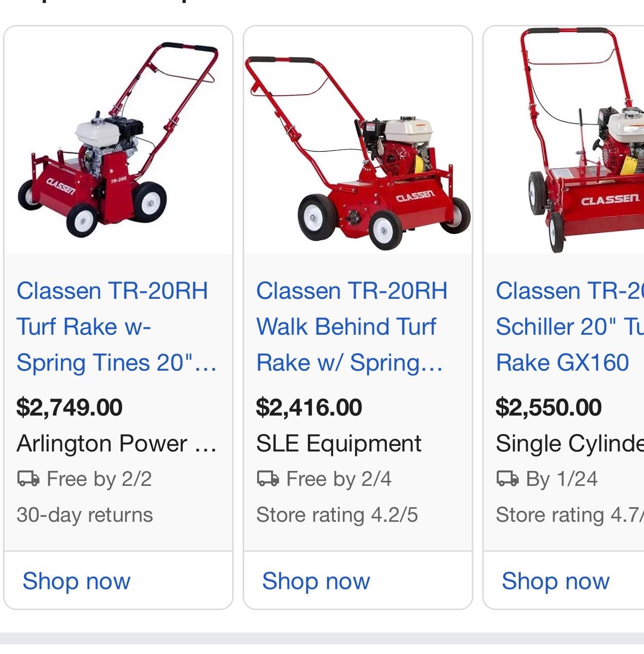
Task: Click the Store rating 4.7 text
Action: (569, 515)
